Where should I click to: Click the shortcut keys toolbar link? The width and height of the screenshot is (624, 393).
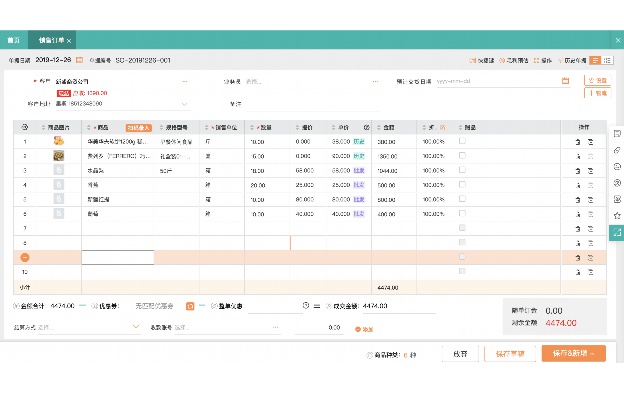point(482,60)
